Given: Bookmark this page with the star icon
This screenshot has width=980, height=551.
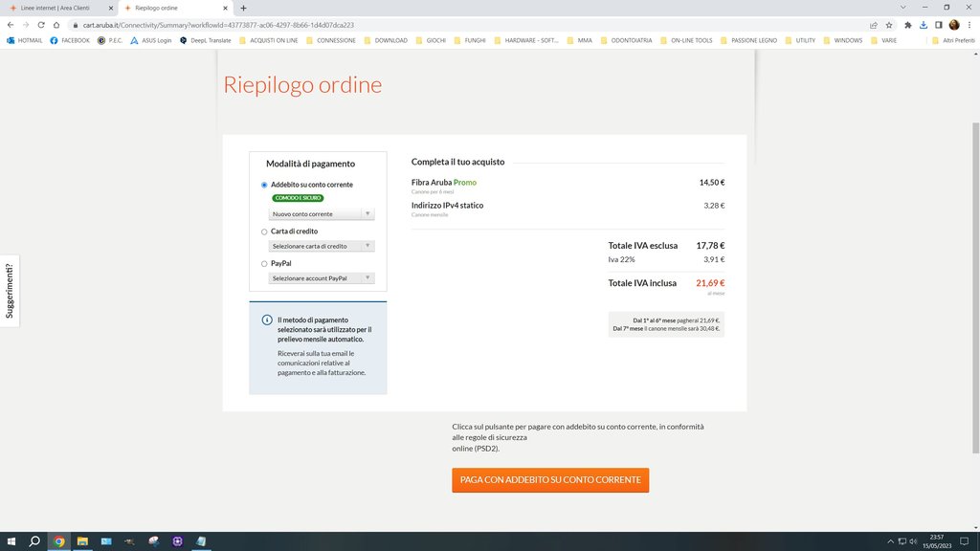Looking at the screenshot, I should coord(889,25).
